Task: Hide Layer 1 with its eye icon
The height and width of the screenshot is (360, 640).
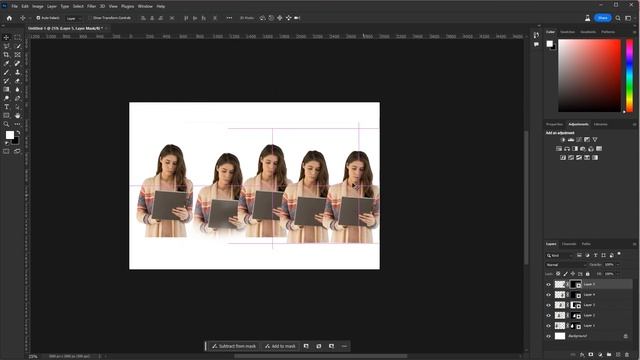Action: click(x=549, y=326)
